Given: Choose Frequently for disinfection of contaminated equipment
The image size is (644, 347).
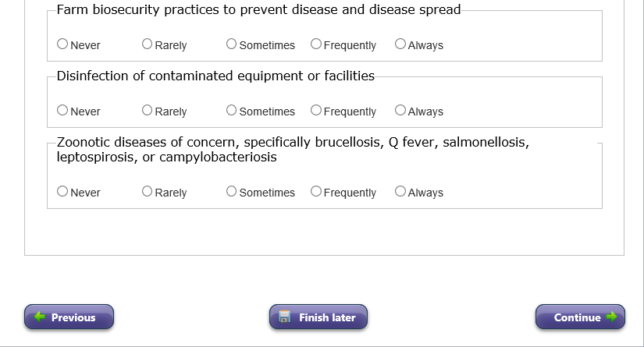Looking at the screenshot, I should tap(315, 111).
